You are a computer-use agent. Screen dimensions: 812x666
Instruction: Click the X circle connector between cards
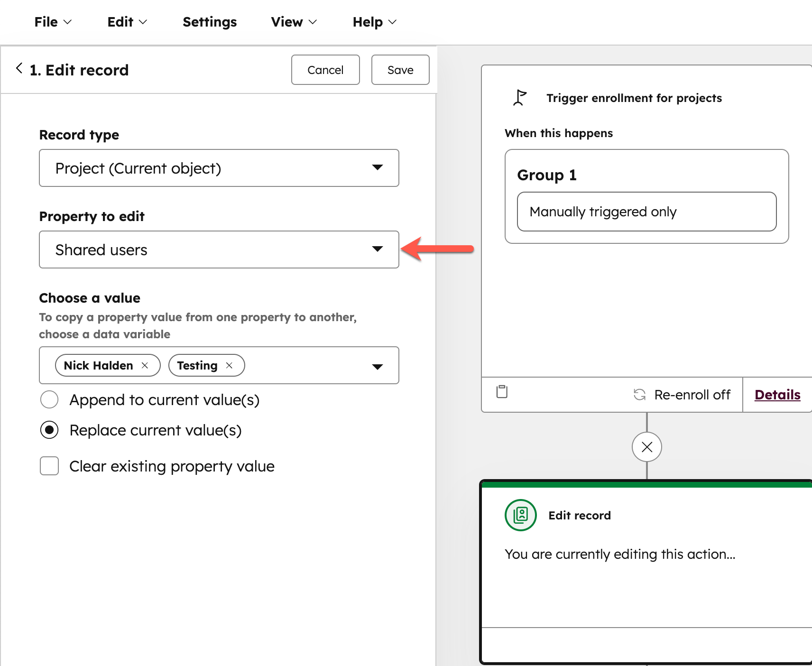coord(646,447)
